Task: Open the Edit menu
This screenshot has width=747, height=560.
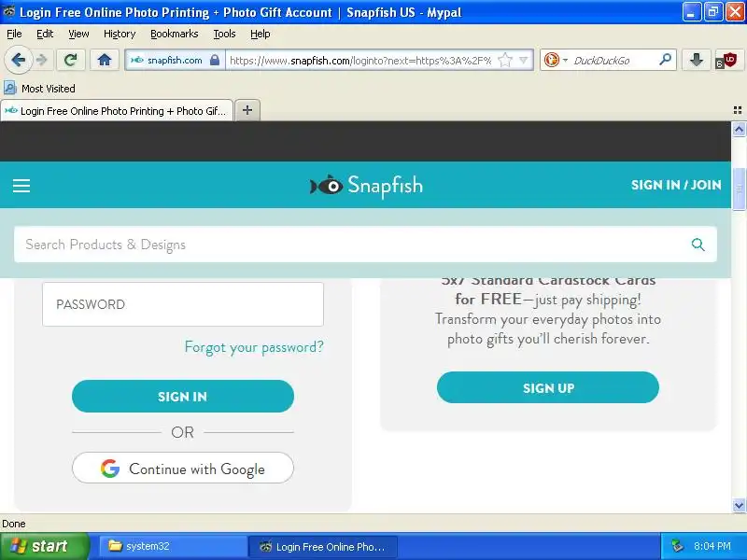Action: [x=45, y=34]
